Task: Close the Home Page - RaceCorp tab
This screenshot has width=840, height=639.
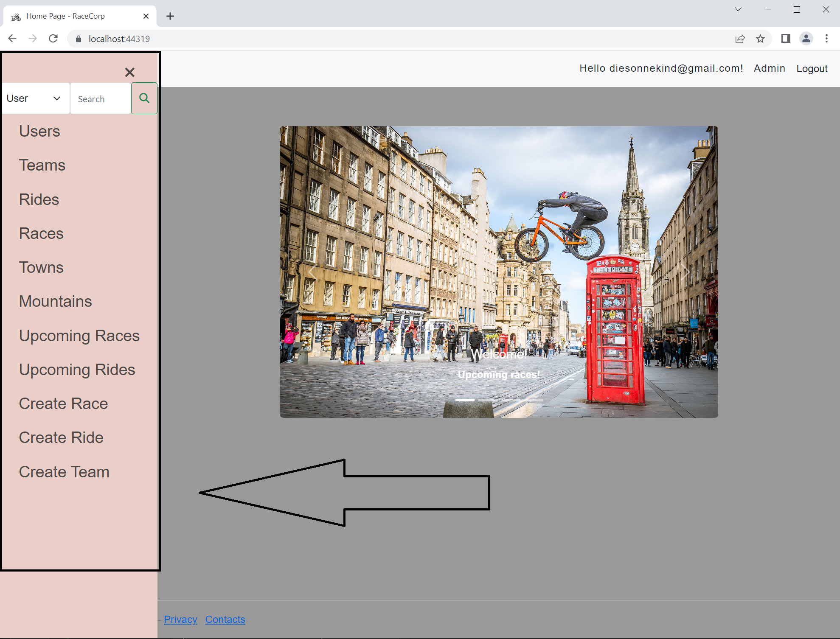Action: coord(146,16)
